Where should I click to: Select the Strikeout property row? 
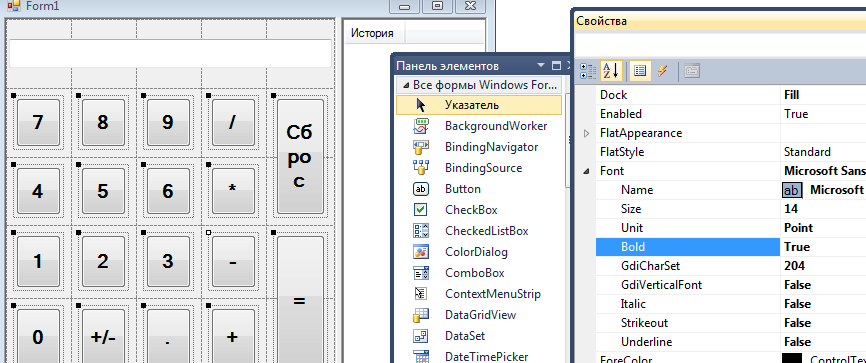(731, 323)
